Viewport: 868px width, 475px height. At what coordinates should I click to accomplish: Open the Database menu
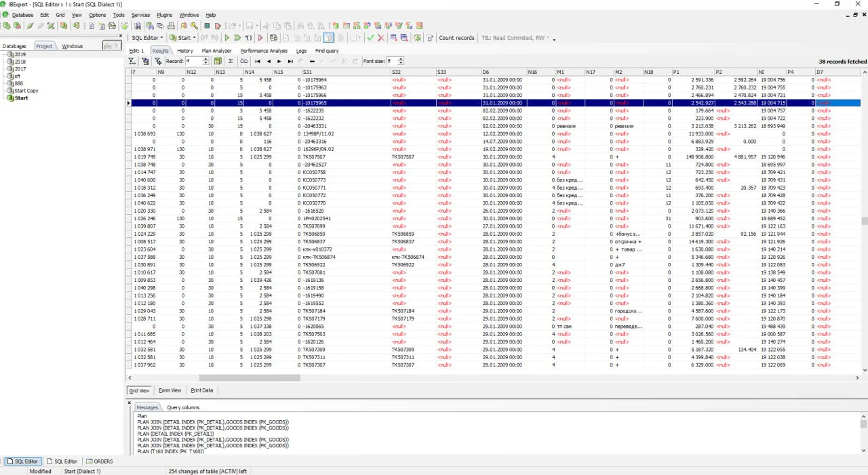(22, 15)
